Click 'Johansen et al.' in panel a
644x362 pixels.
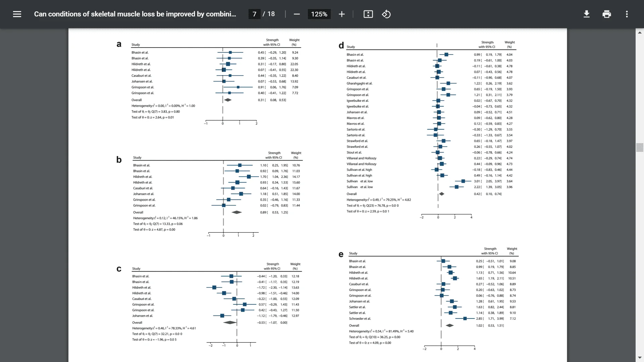142,81
